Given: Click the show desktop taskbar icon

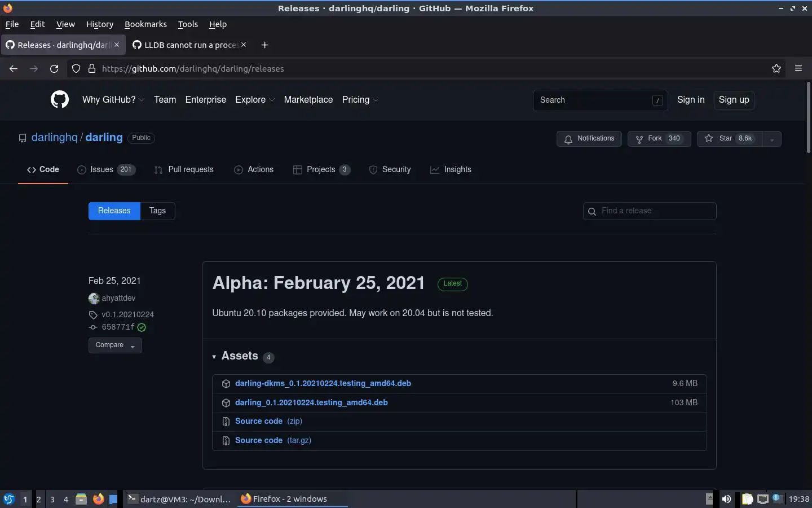Looking at the screenshot, I should click(x=113, y=499).
